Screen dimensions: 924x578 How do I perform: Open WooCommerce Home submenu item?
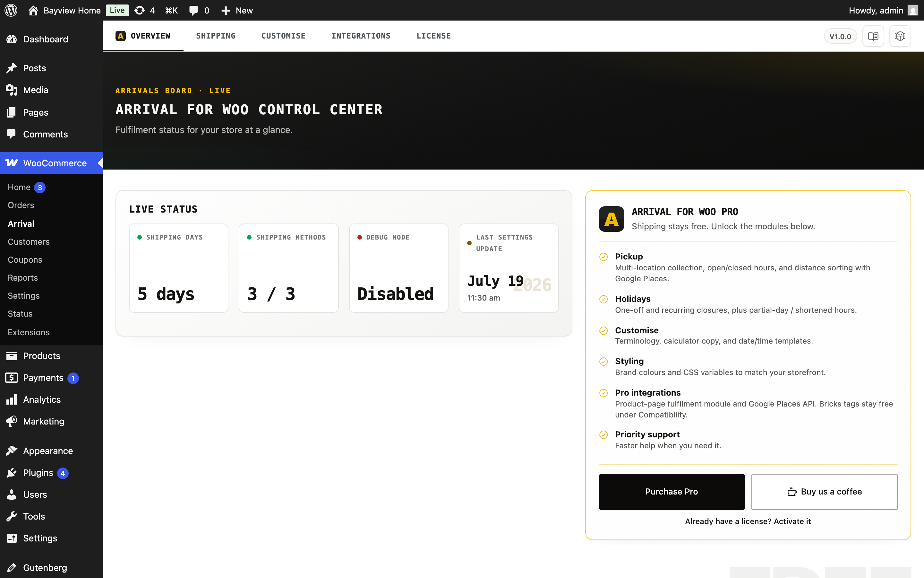point(19,187)
